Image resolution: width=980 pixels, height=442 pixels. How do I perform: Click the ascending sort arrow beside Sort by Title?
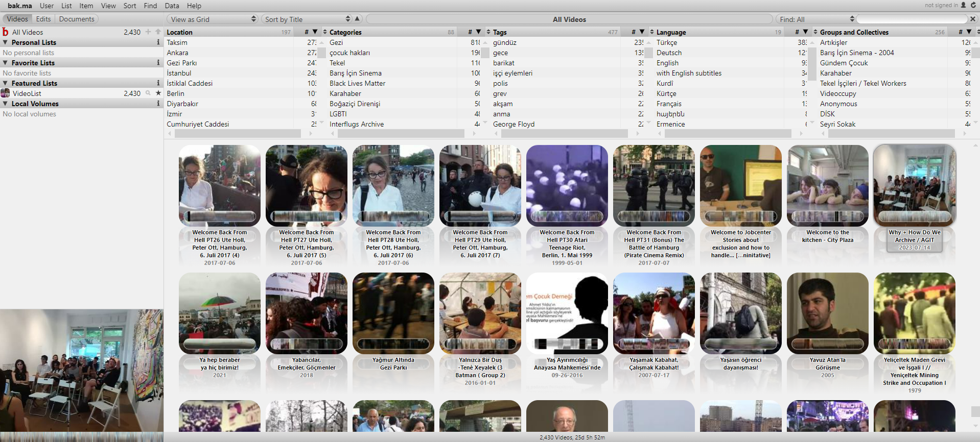click(358, 19)
